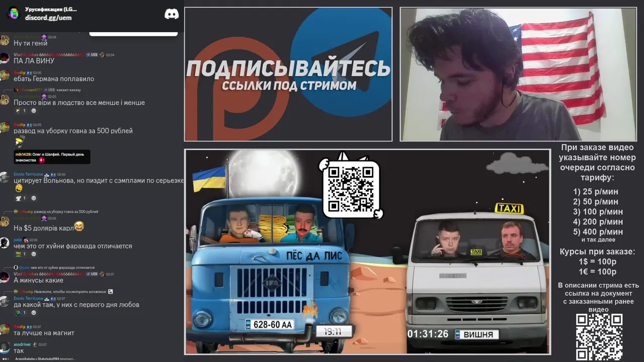Viewport: 644px width, 362px height.
Task: Click the 3) 100 р/мин tariff line
Action: coord(598,212)
